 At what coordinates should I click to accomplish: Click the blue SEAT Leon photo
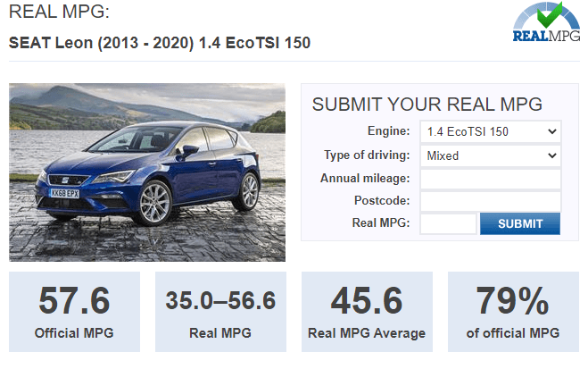point(147,172)
